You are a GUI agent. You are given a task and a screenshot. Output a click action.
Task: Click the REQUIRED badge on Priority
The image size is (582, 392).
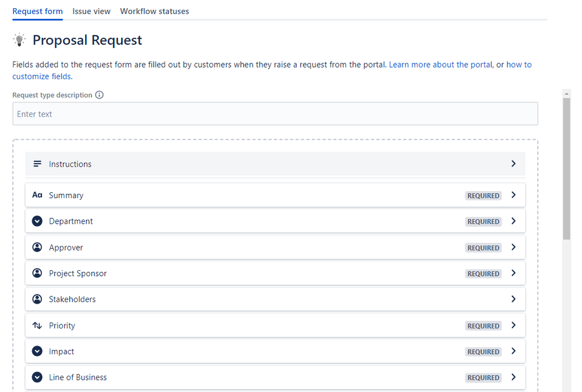coord(483,326)
